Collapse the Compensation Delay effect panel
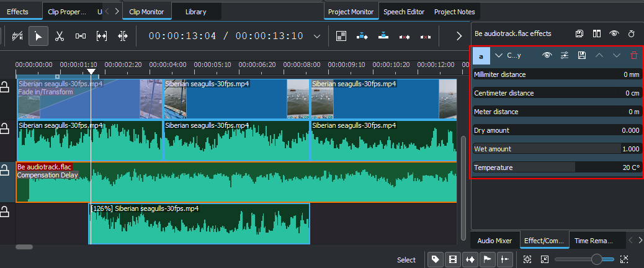 click(499, 55)
